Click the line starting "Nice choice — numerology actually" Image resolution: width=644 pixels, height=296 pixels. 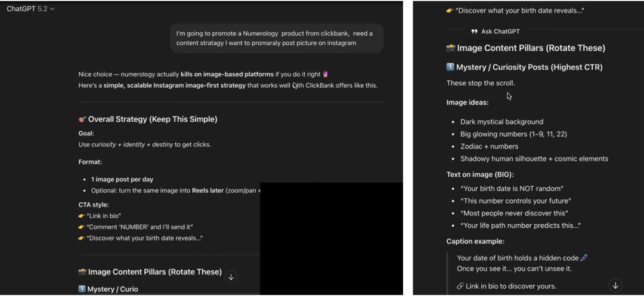(x=203, y=75)
